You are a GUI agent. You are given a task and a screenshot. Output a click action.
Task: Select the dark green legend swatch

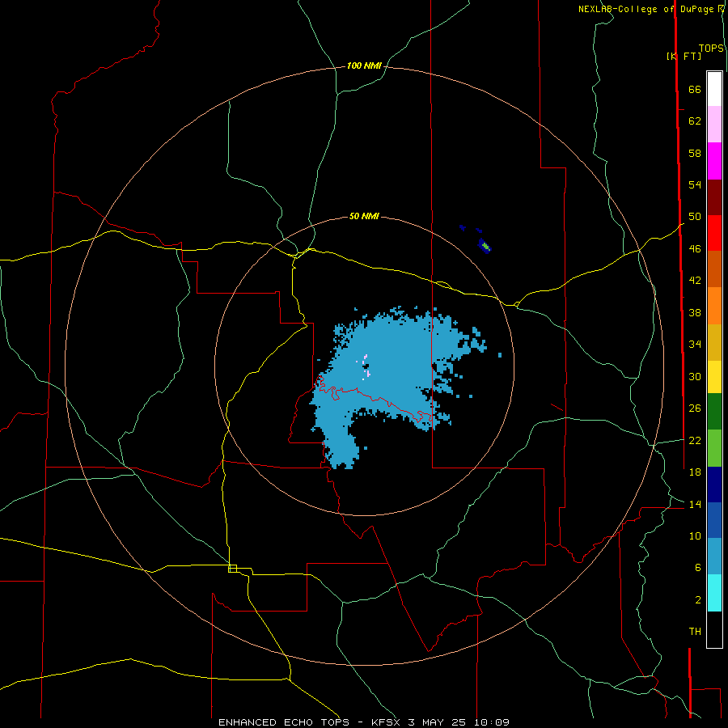[714, 412]
